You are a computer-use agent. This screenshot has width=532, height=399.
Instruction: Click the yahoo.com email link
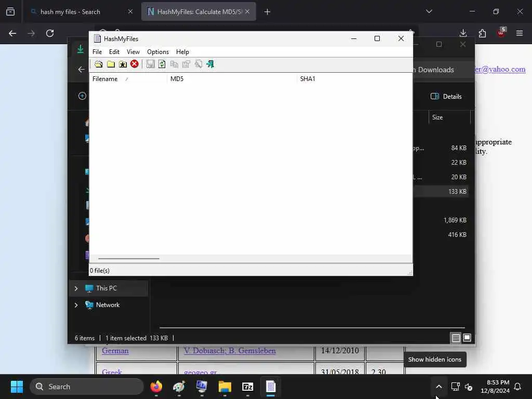click(x=500, y=69)
